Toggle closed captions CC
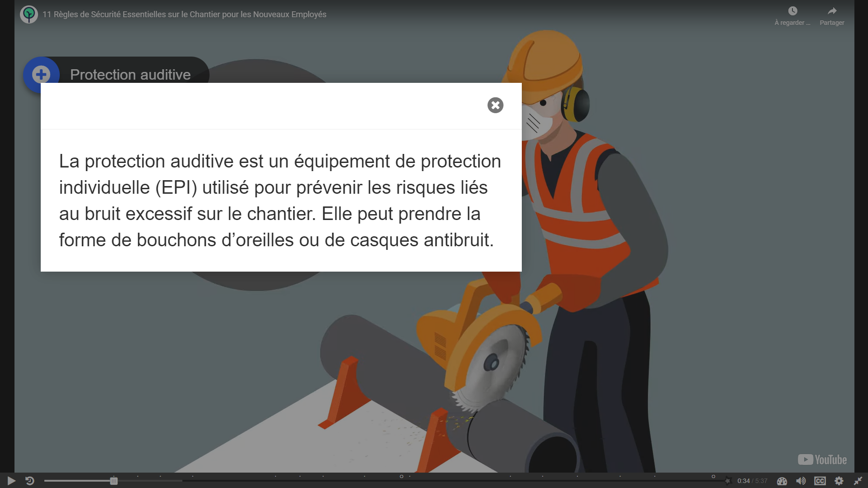 [x=820, y=481]
